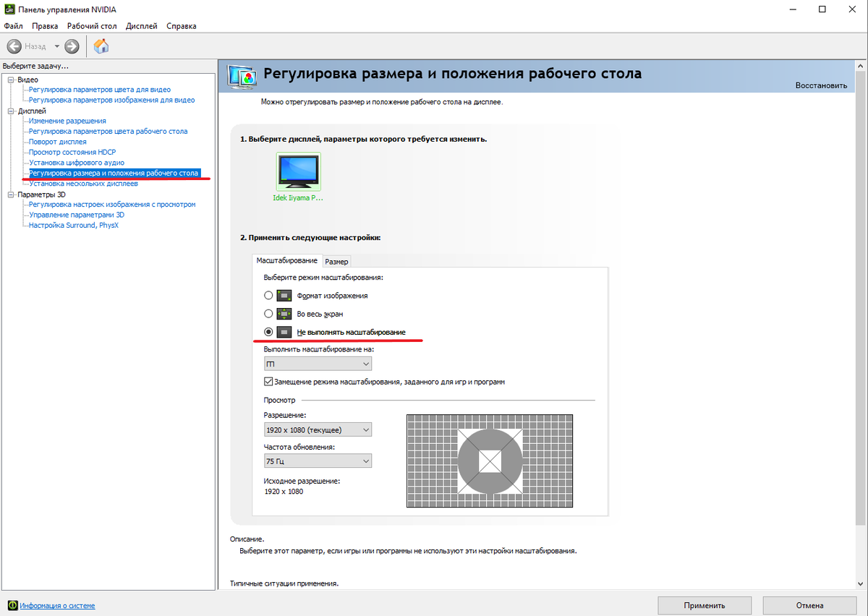Click the Во весь экран mode icon

pyautogui.click(x=285, y=314)
